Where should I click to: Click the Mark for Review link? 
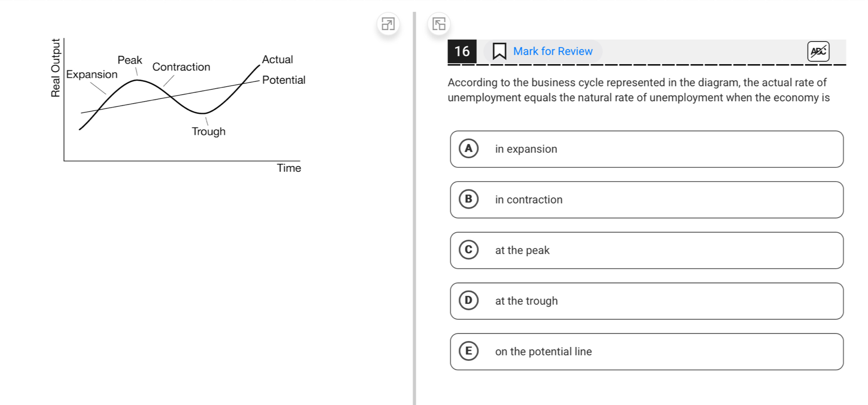click(x=553, y=51)
